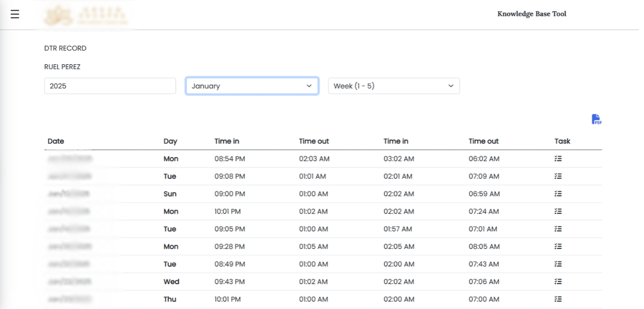
Task: Click the Date column header
Action: 56,141
